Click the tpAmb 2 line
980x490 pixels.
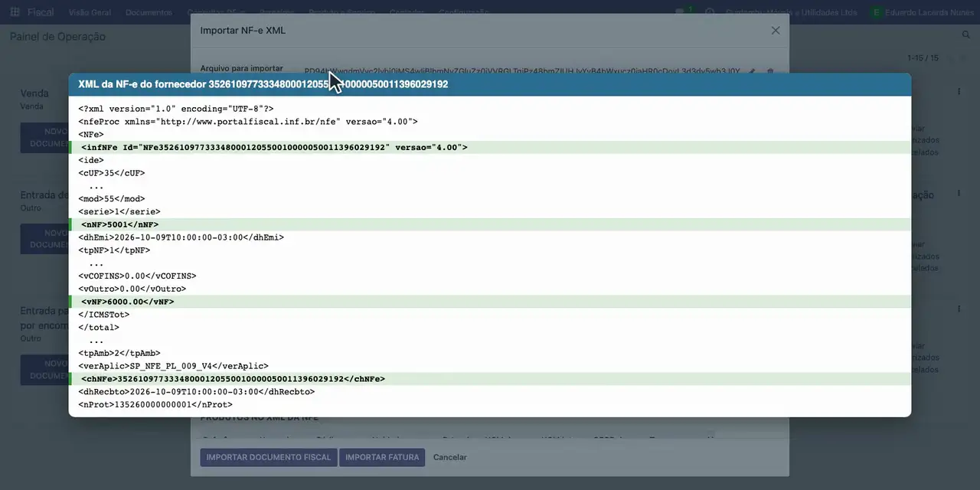pyautogui.click(x=119, y=353)
